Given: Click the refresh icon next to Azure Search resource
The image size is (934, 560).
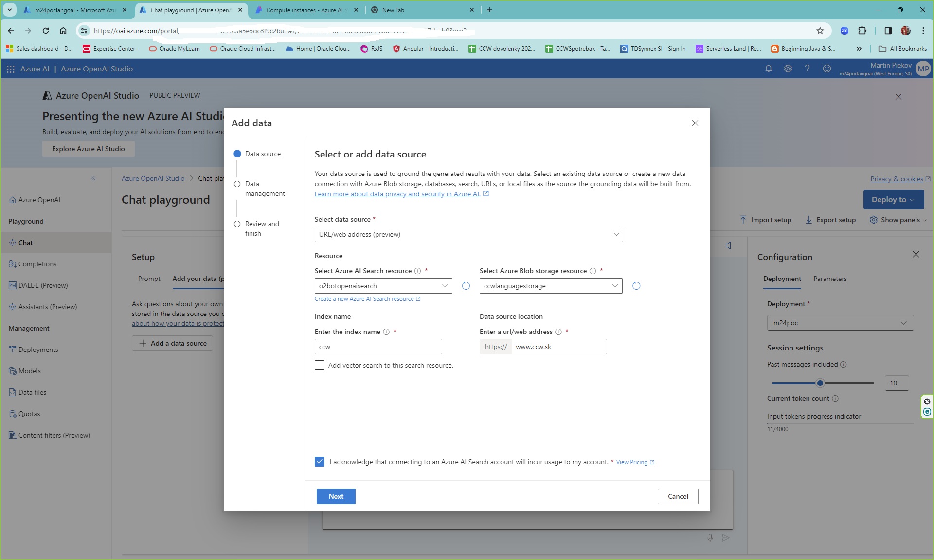Looking at the screenshot, I should point(466,285).
